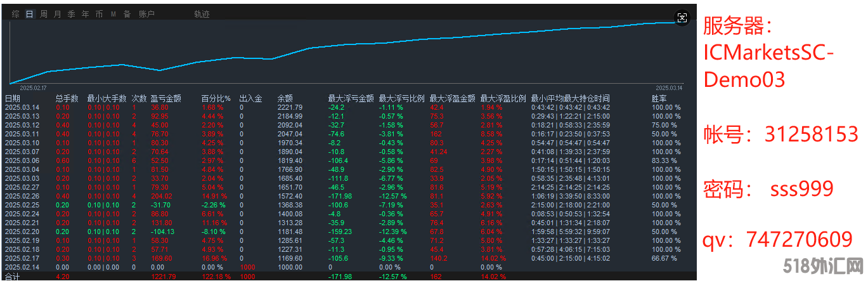Sort by the 盈亏金额 column header
The height and width of the screenshot is (281, 868).
[165, 98]
